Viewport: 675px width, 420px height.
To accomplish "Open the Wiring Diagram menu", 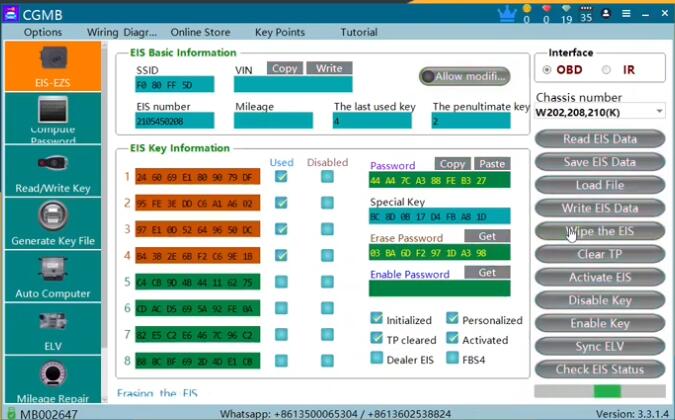I will [x=121, y=32].
